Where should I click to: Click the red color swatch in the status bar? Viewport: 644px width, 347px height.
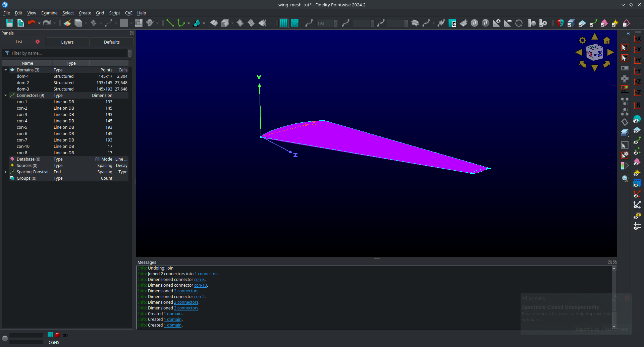(57, 335)
